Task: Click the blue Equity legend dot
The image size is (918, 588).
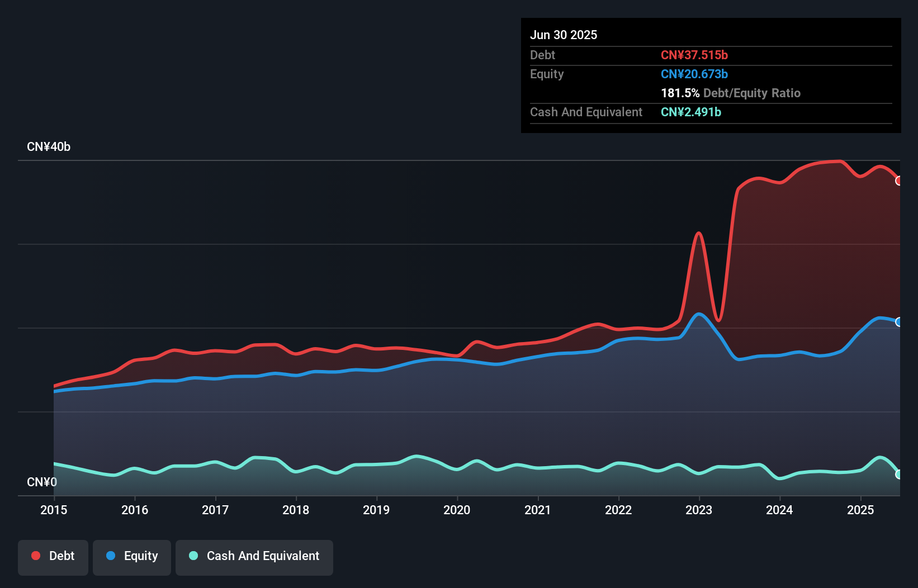Action: coord(111,556)
